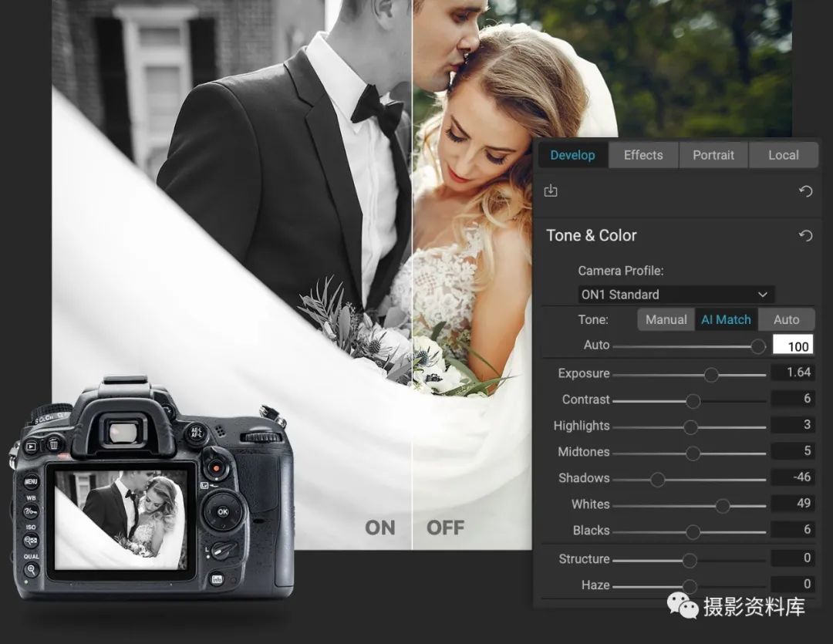Click the save preset icon below Develop tab

[x=551, y=191]
